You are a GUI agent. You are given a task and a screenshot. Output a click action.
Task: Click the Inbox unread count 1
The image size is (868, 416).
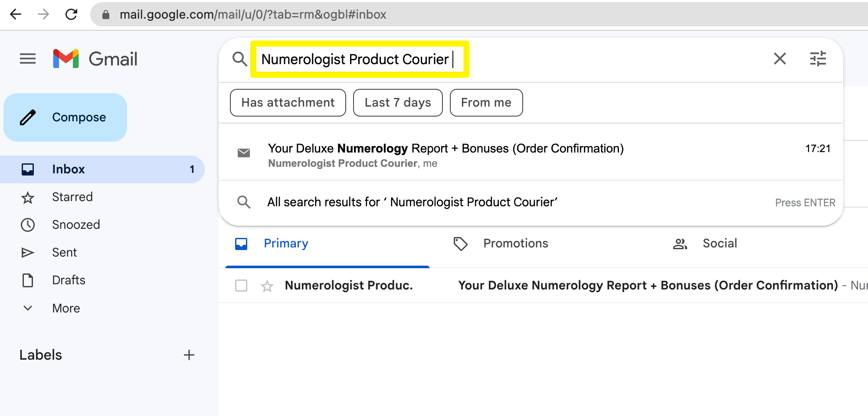192,169
